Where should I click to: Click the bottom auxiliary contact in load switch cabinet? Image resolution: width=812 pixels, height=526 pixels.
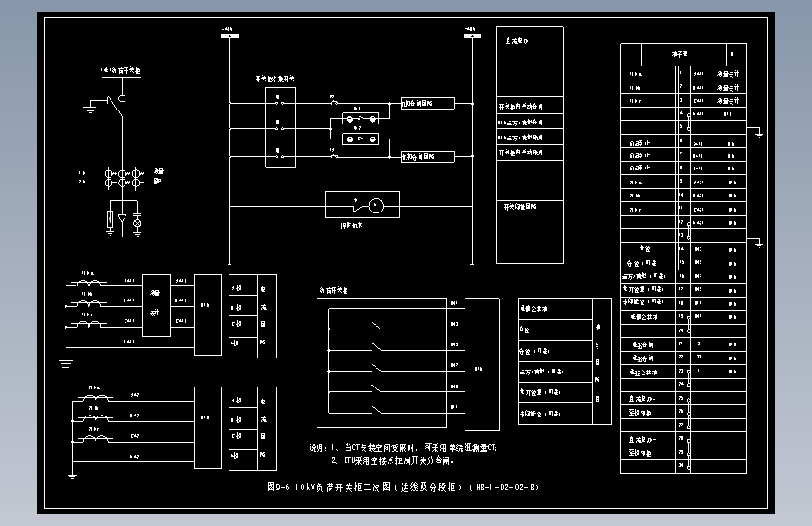377,410
